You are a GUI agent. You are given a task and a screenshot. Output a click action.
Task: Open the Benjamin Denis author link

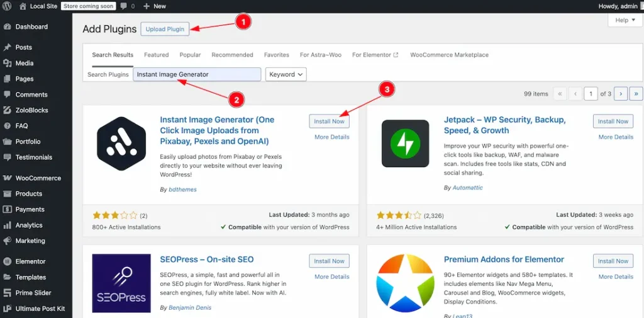pyautogui.click(x=190, y=308)
